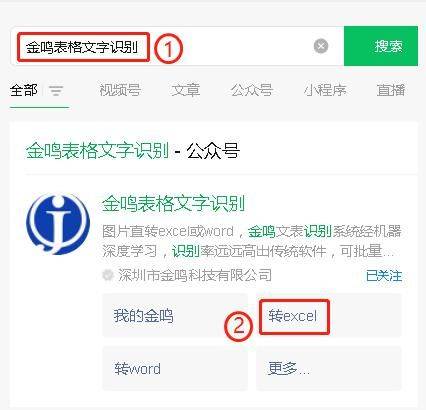
Task: Toggle the 已关注 follow status
Action: click(x=384, y=276)
